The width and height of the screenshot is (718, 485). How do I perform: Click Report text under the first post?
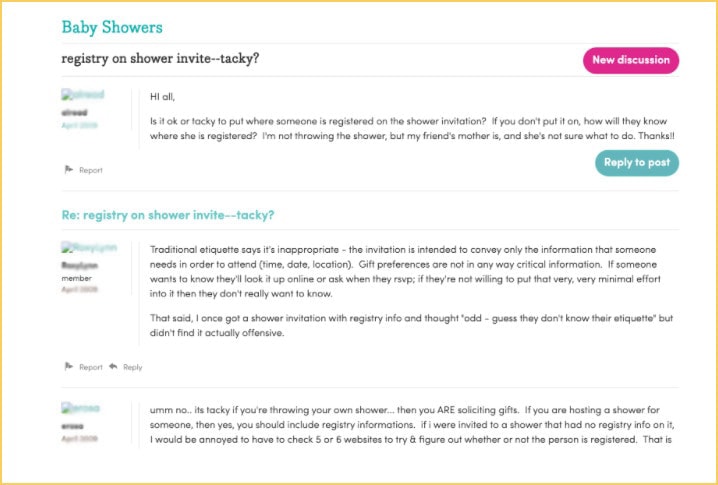(91, 170)
